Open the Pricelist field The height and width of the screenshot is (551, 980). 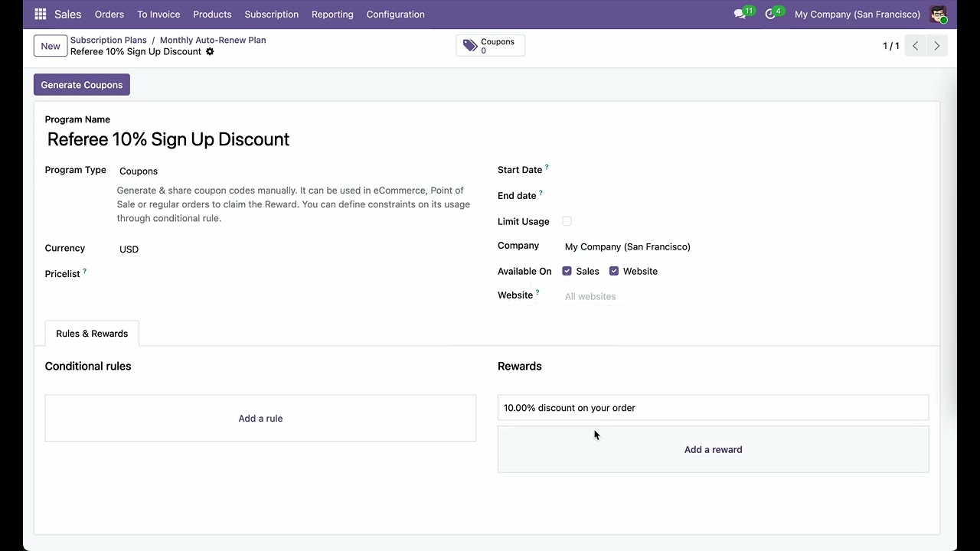[x=296, y=274]
